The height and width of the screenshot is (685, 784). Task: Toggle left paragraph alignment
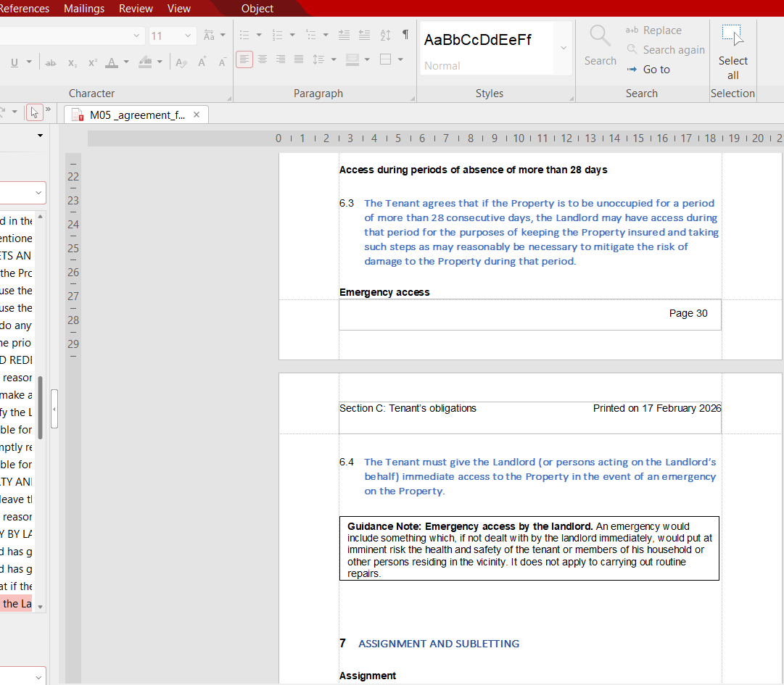pyautogui.click(x=244, y=59)
